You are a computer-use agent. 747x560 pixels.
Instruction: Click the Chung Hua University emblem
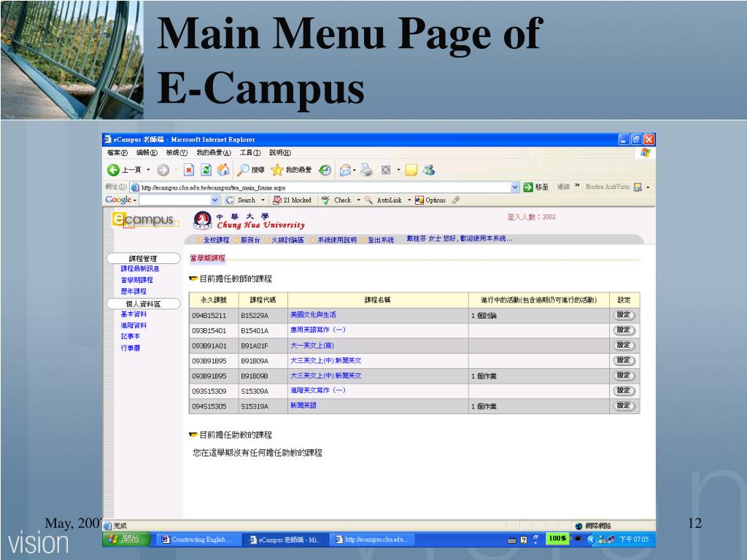203,220
